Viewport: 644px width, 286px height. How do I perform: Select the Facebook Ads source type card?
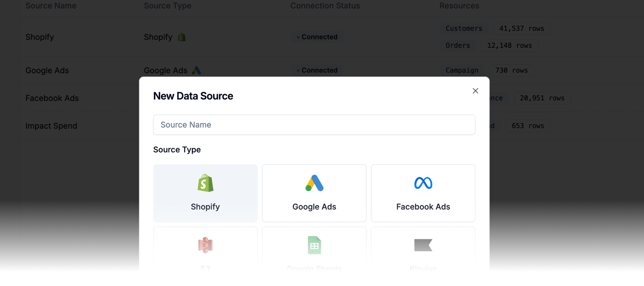pyautogui.click(x=423, y=193)
